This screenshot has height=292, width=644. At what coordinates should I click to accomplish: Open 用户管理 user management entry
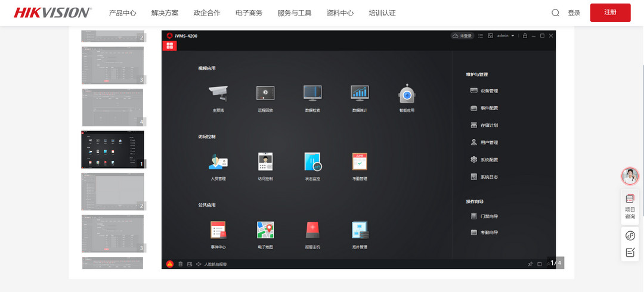click(484, 142)
